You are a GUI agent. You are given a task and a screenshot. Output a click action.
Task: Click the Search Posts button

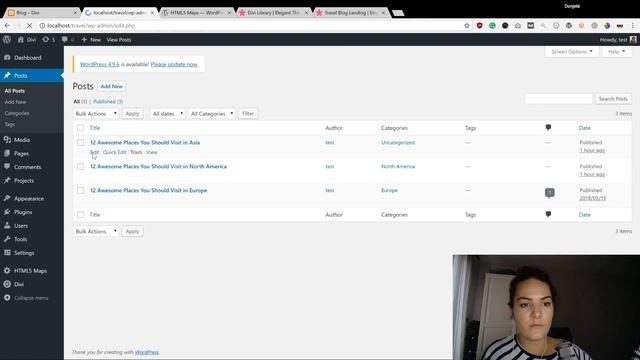click(x=613, y=99)
